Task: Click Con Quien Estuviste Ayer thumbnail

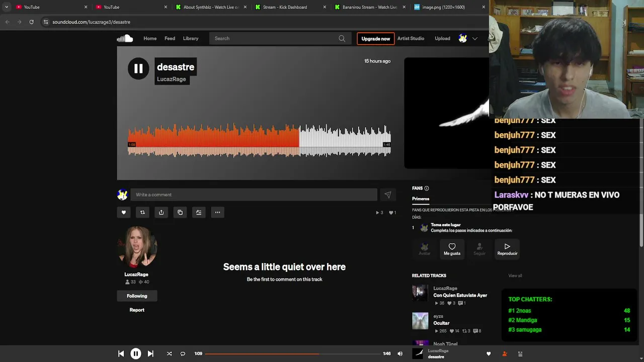Action: coord(420,293)
